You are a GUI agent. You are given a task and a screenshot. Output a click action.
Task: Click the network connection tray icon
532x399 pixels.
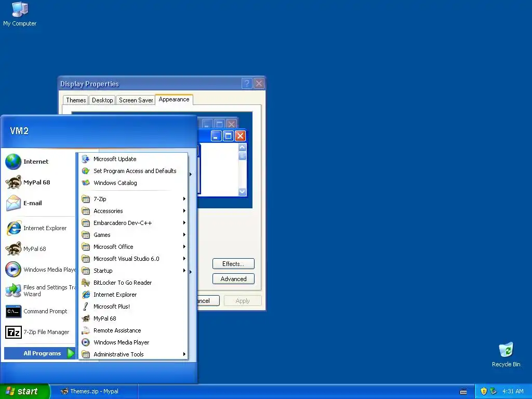point(494,391)
